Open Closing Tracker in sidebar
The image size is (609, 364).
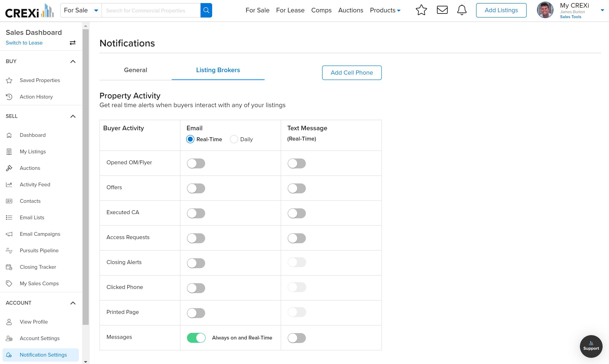click(38, 267)
